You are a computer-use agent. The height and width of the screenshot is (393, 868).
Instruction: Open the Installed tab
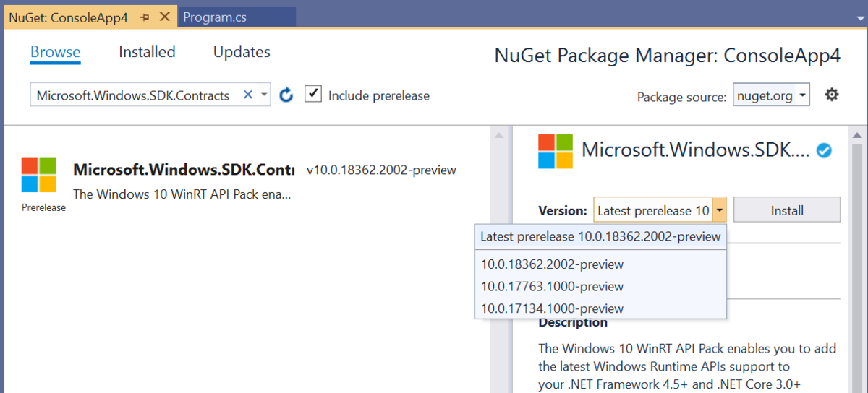(x=147, y=52)
